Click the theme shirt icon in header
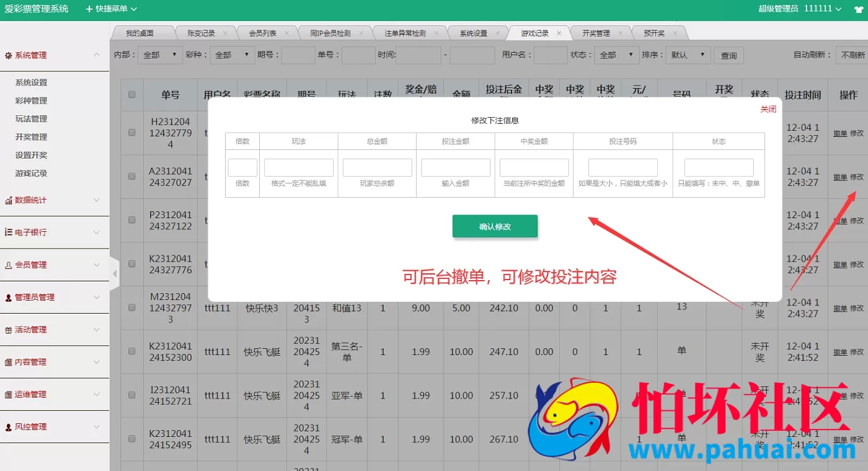Viewport: 868px width, 471px height. click(x=857, y=9)
